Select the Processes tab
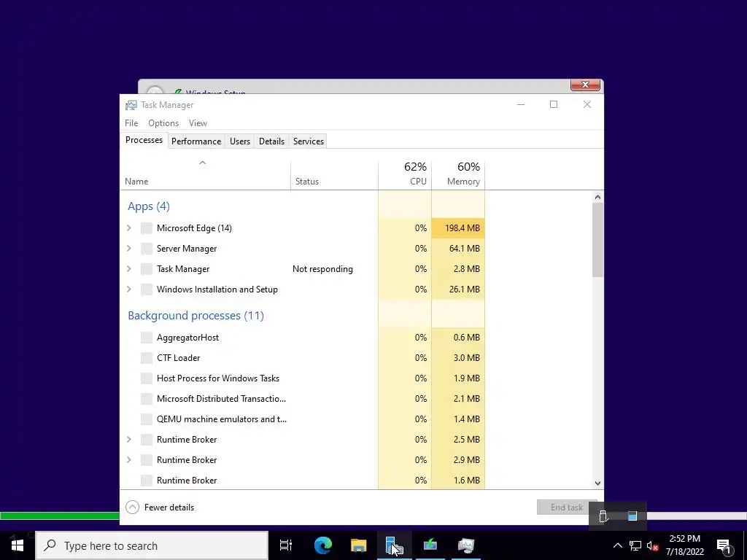Viewport: 747px width, 560px height. tap(144, 141)
